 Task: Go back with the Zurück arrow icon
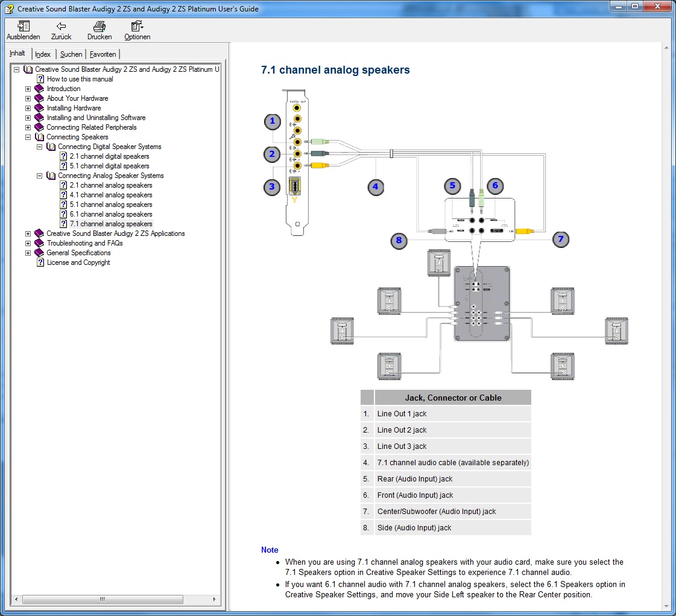(x=62, y=27)
